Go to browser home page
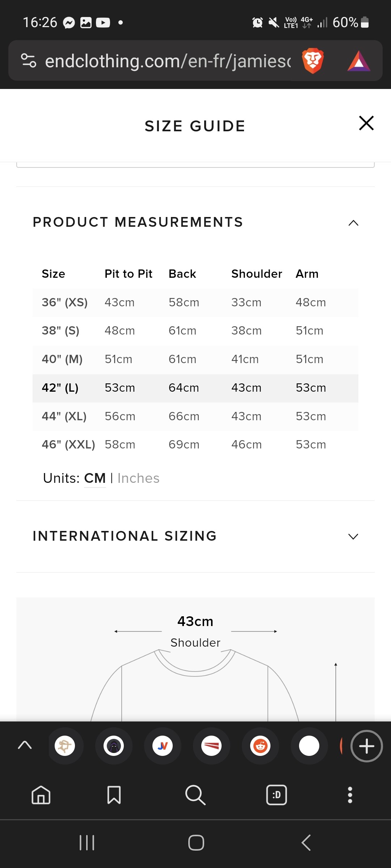The height and width of the screenshot is (868, 391). tap(41, 795)
